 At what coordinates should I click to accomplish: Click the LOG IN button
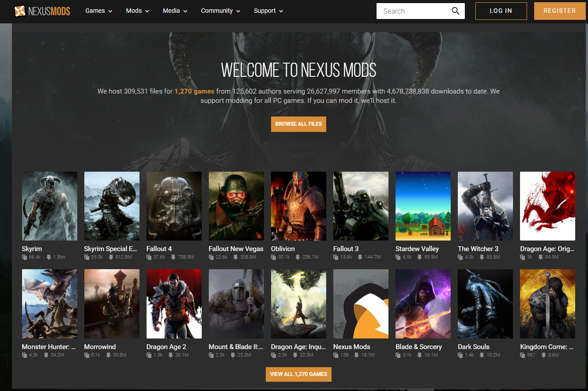(x=501, y=11)
